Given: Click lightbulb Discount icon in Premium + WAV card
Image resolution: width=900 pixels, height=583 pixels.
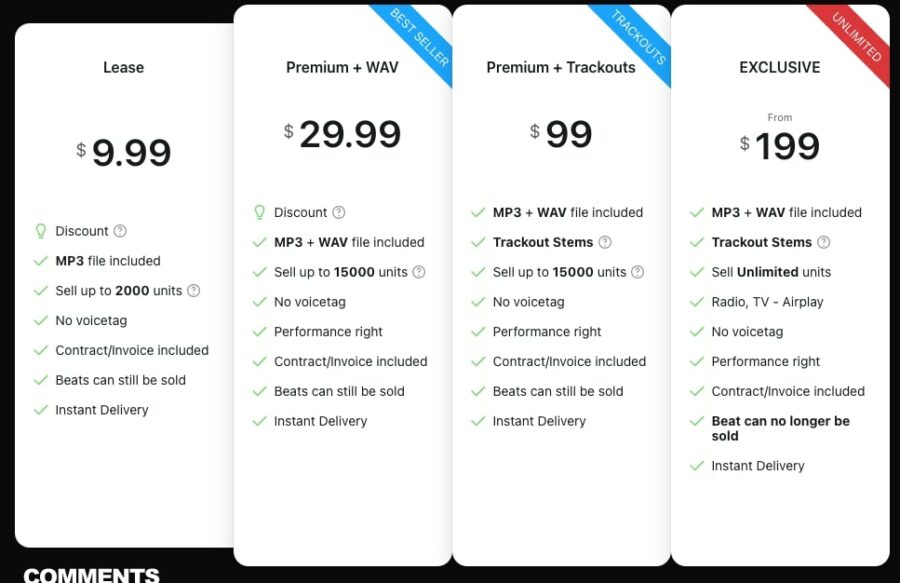Looking at the screenshot, I should click(x=260, y=212).
